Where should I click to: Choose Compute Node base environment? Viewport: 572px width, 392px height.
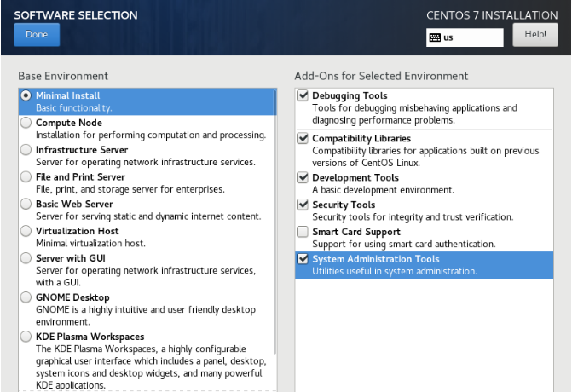26,123
